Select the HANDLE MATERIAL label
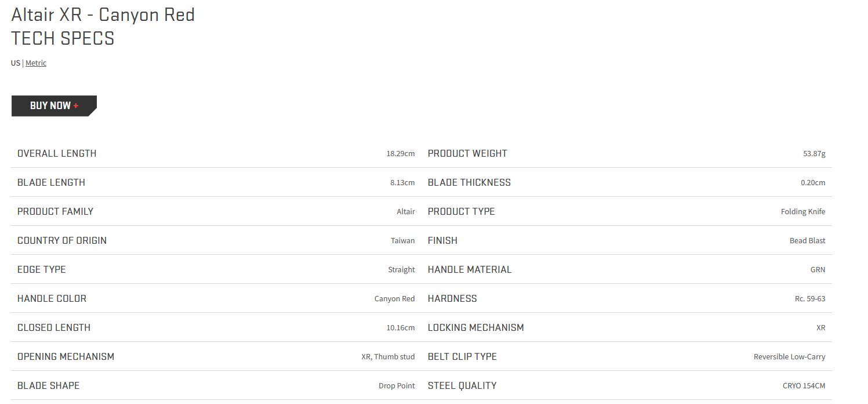The height and width of the screenshot is (404, 868). point(470,269)
